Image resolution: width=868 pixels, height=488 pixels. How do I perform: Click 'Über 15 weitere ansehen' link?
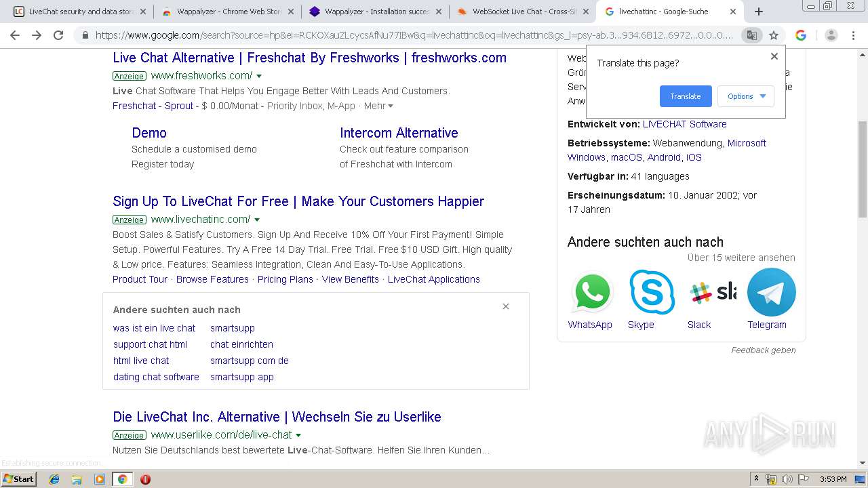tap(741, 258)
